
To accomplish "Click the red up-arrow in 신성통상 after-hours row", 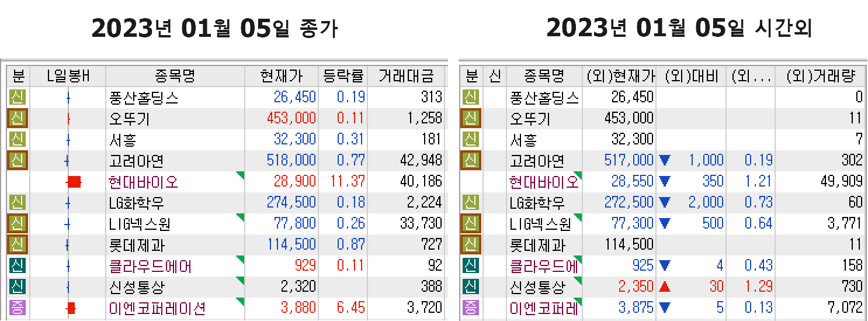I will pyautogui.click(x=665, y=287).
